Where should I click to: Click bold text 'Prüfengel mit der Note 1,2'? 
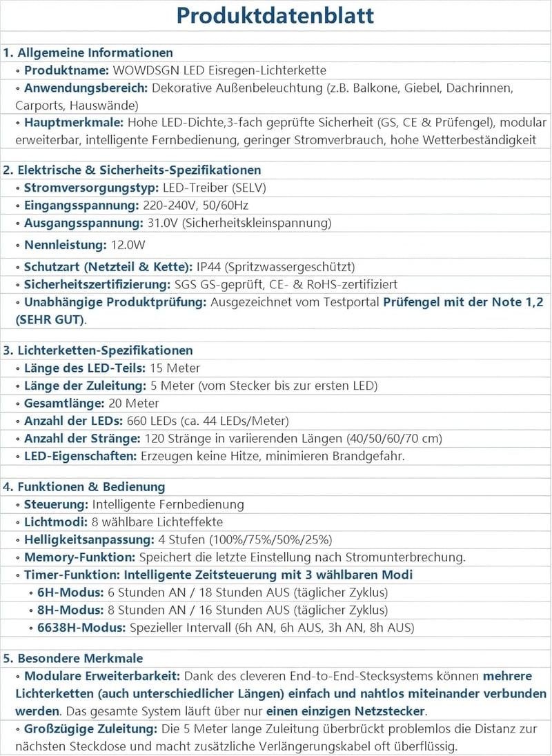[463, 302]
